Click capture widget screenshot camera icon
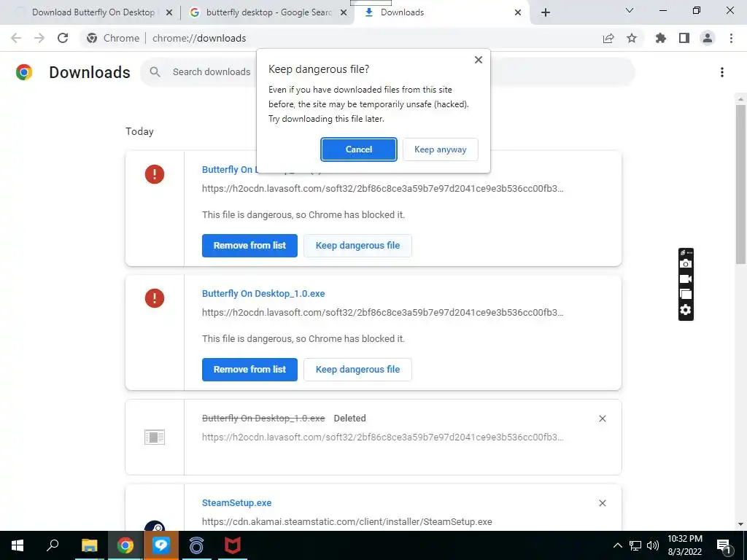The height and width of the screenshot is (560, 747). pyautogui.click(x=686, y=264)
